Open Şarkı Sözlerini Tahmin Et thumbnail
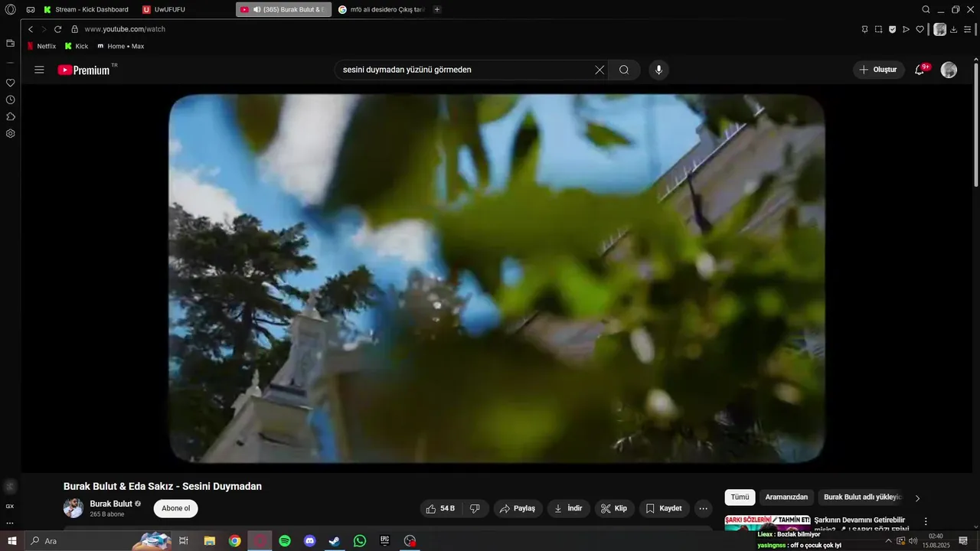This screenshot has height=551, width=980. (x=767, y=523)
